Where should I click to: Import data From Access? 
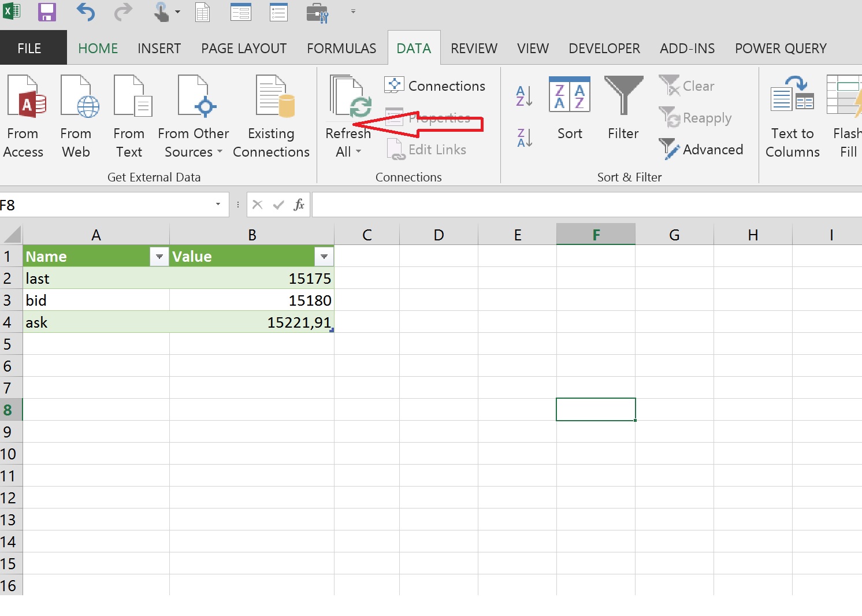[24, 117]
